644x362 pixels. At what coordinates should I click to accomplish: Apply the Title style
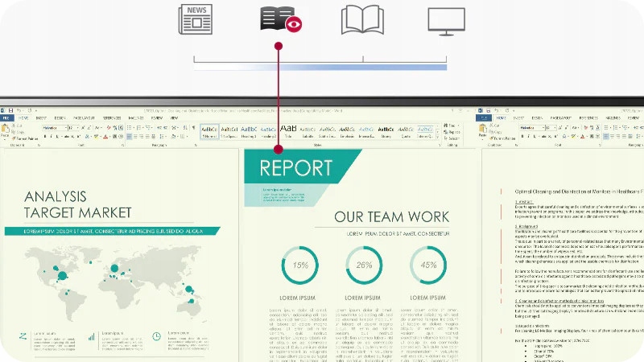coord(288,131)
